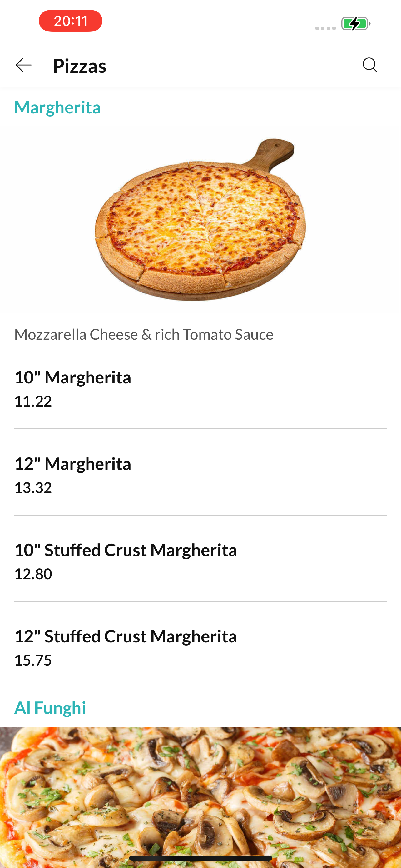The height and width of the screenshot is (868, 401).
Task: Select the 12" Margherita item
Action: (x=200, y=475)
